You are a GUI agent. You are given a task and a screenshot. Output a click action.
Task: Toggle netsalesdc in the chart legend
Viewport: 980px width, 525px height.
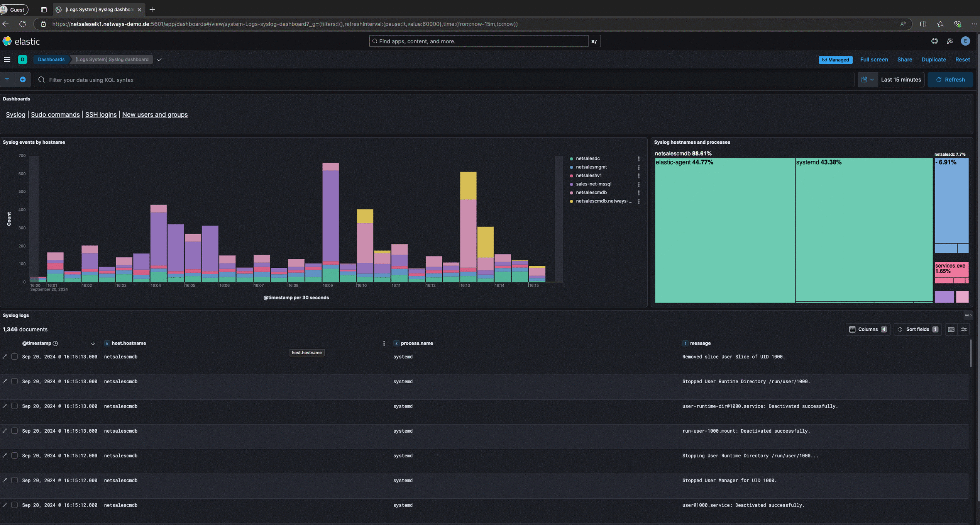587,158
